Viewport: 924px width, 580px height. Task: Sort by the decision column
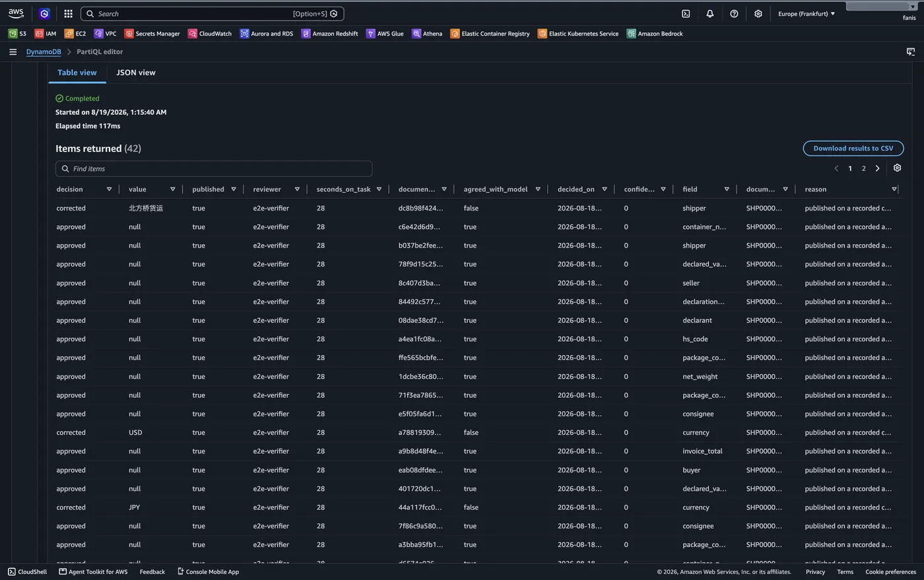coord(109,189)
